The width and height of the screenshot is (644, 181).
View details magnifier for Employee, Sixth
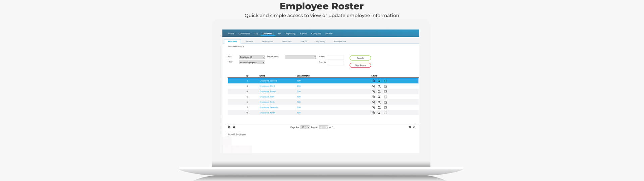coord(379,102)
